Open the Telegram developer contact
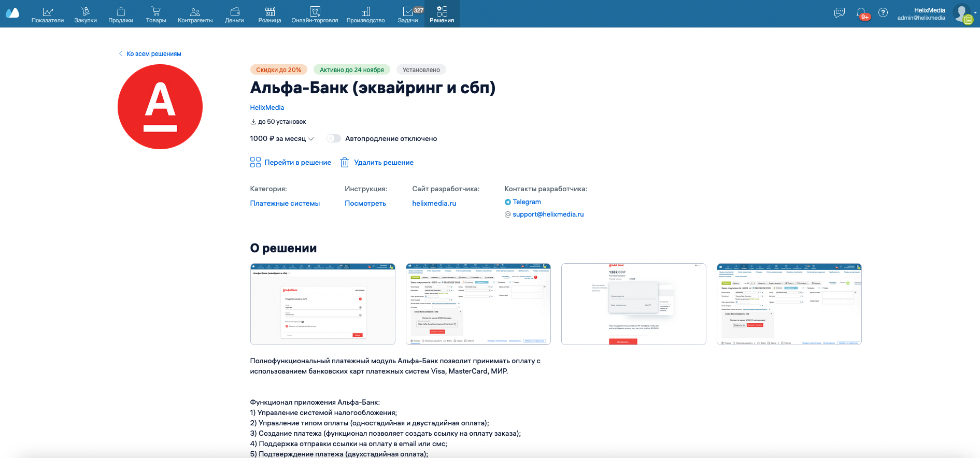The height and width of the screenshot is (458, 980). [x=527, y=202]
